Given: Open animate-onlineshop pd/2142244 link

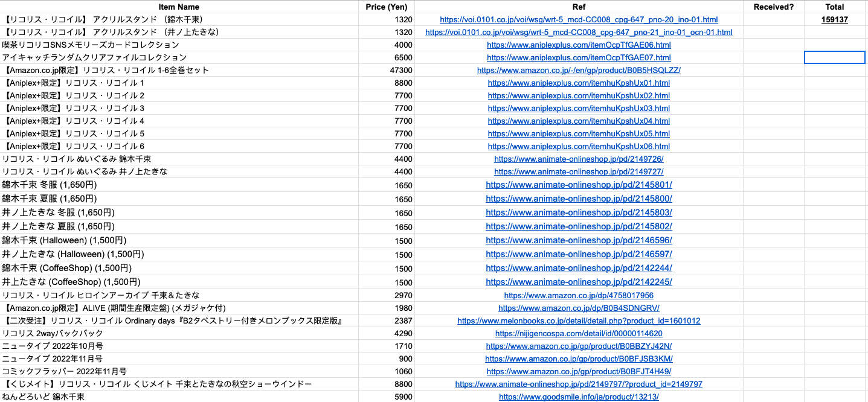Looking at the screenshot, I should pyautogui.click(x=579, y=269).
